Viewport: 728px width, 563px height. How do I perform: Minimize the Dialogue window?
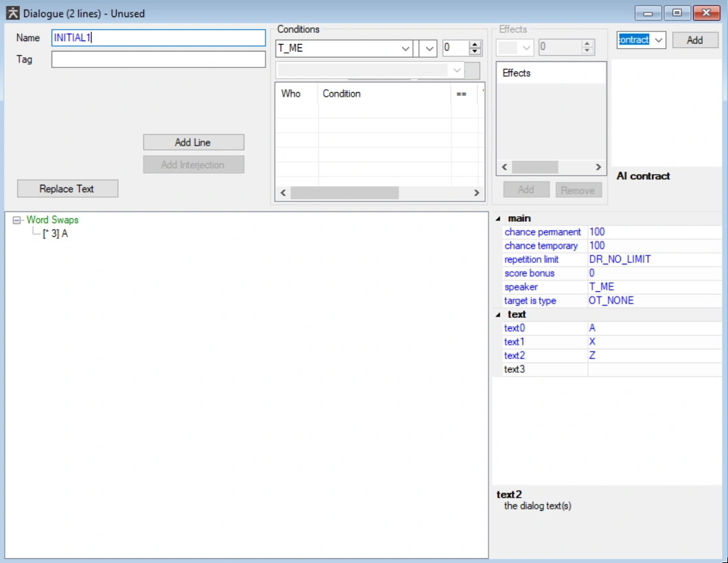click(648, 13)
